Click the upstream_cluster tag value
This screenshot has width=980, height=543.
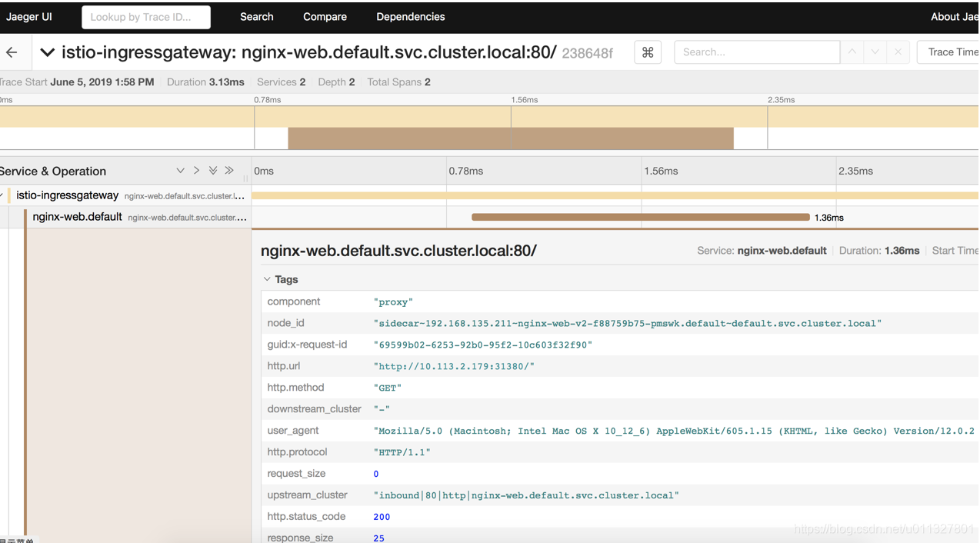point(526,495)
